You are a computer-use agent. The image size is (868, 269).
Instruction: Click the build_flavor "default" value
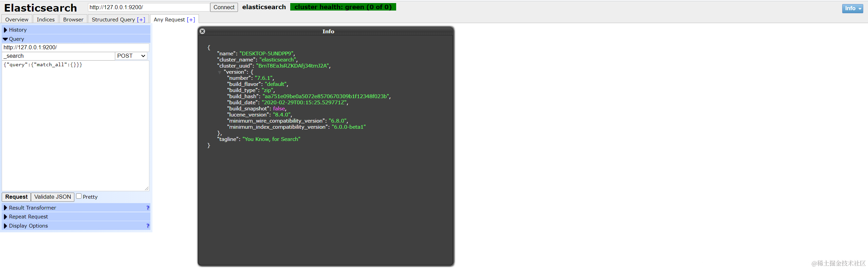tap(276, 84)
